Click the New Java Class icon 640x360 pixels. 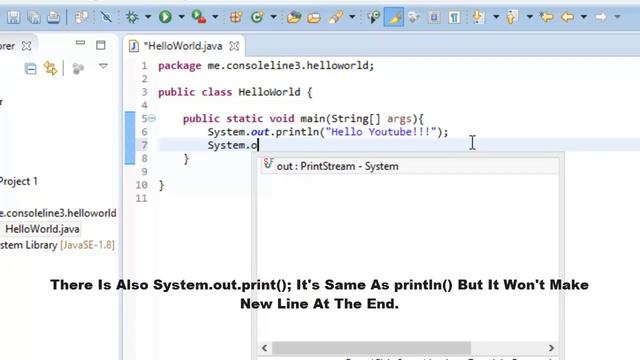click(257, 17)
